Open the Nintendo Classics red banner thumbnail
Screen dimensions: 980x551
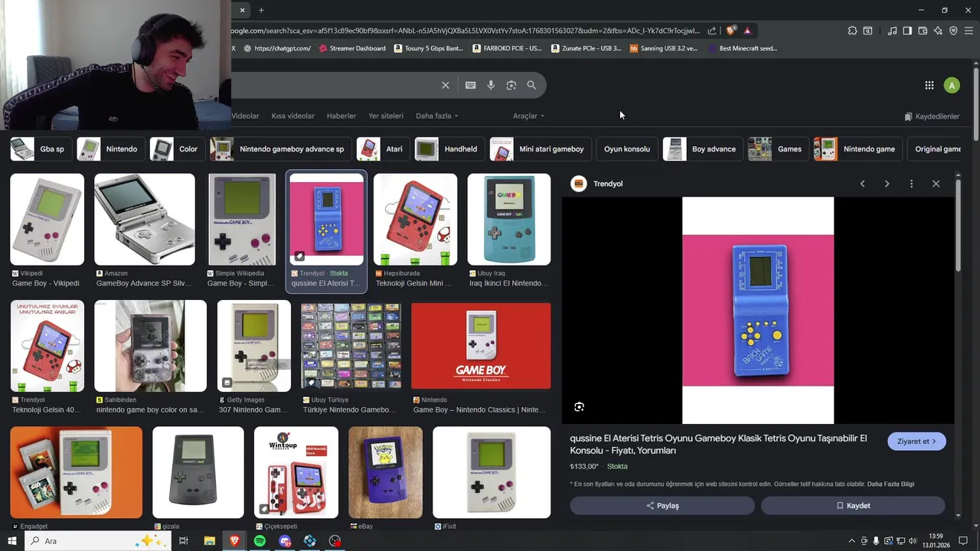point(481,346)
